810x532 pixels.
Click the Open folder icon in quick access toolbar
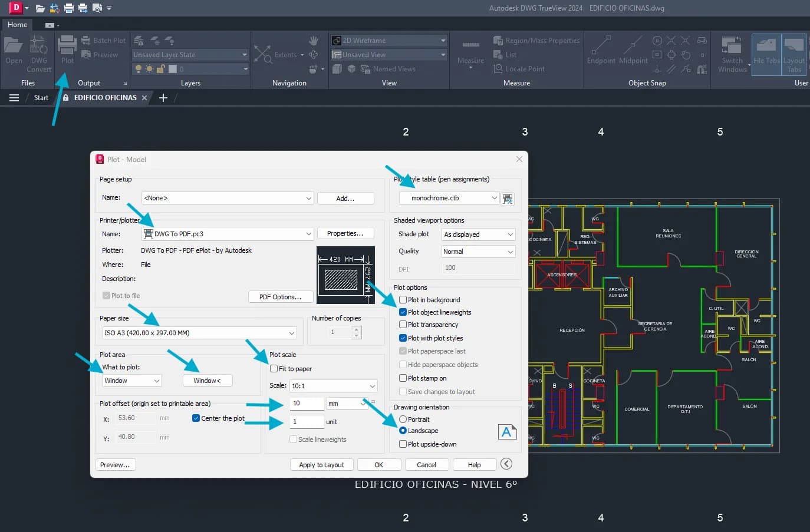click(40, 8)
